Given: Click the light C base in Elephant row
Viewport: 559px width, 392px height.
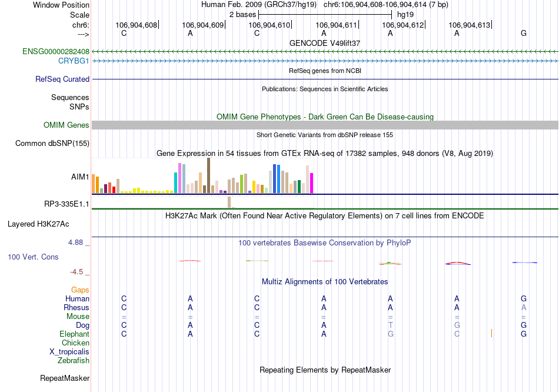Looking at the screenshot, I should pyautogui.click(x=457, y=334).
